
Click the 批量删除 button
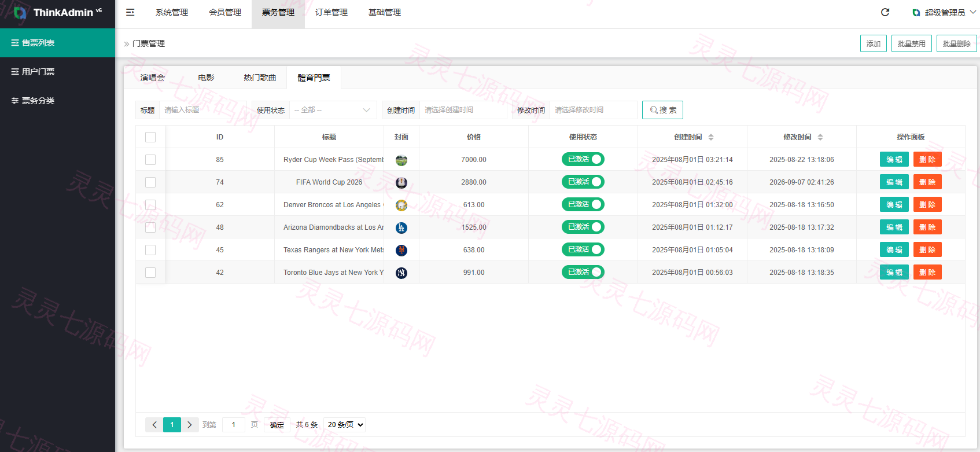point(957,43)
